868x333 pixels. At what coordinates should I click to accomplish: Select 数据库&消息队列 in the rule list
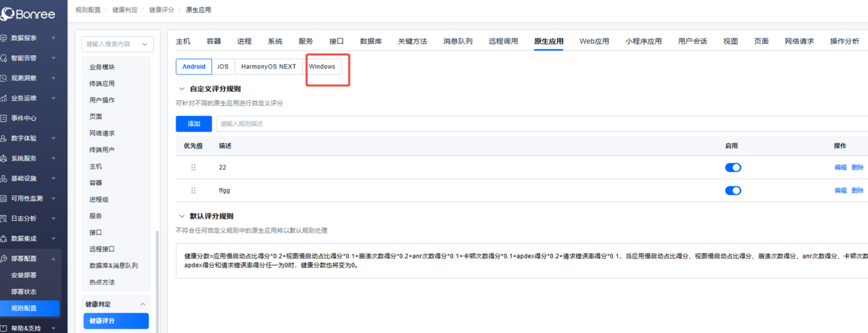pyautogui.click(x=114, y=266)
